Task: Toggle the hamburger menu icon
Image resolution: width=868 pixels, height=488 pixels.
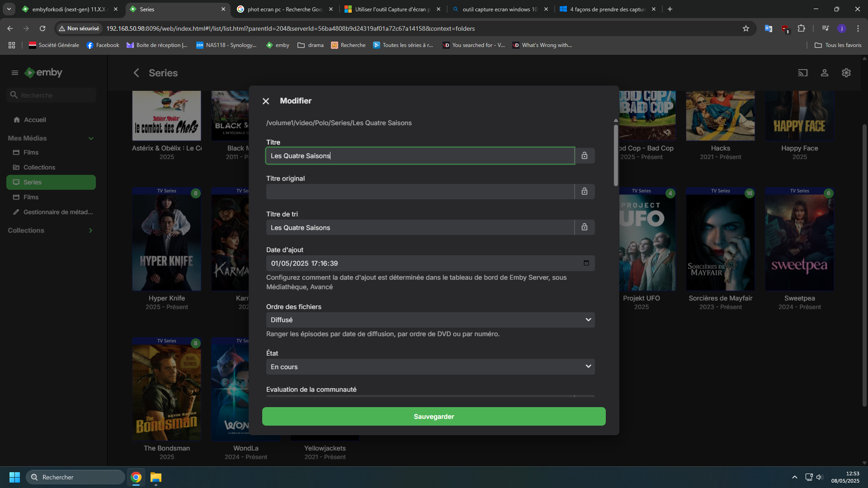Action: [15, 73]
